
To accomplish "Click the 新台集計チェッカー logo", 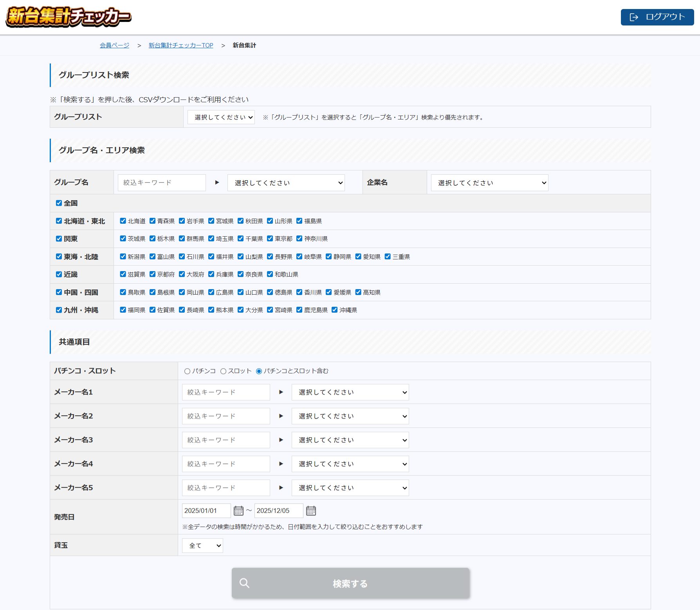I will (69, 17).
